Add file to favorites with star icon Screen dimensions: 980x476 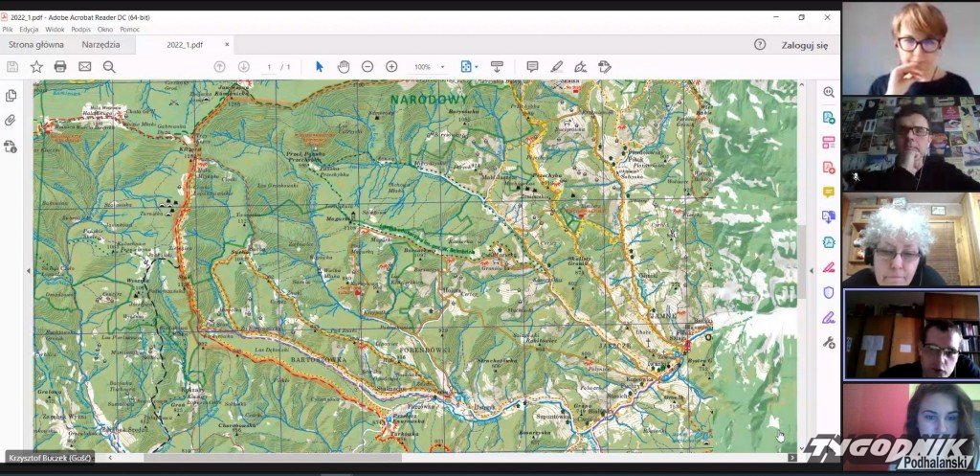37,67
